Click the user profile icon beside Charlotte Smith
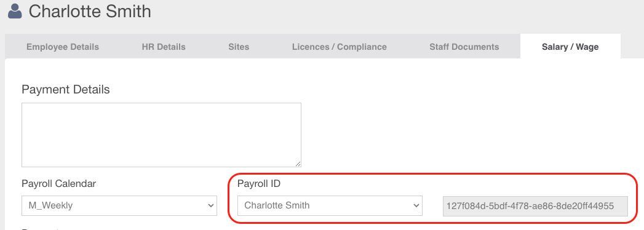 [15, 11]
